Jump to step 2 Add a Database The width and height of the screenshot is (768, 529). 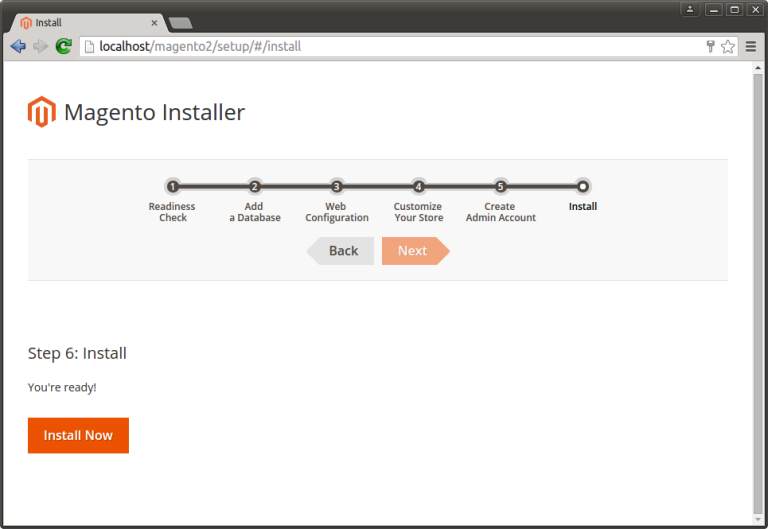pos(255,186)
